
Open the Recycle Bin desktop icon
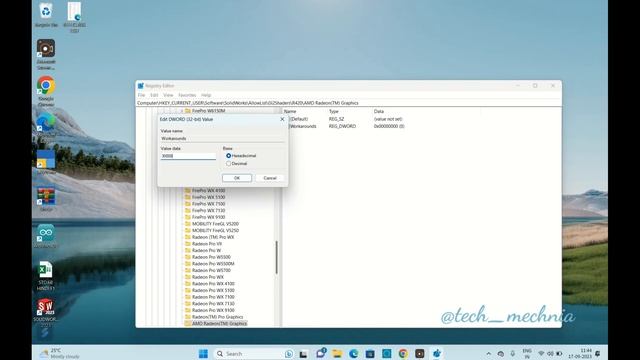pos(46,14)
